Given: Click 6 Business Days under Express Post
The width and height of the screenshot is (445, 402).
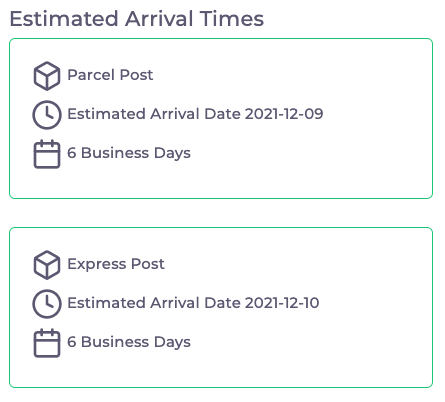Looking at the screenshot, I should pyautogui.click(x=129, y=342).
